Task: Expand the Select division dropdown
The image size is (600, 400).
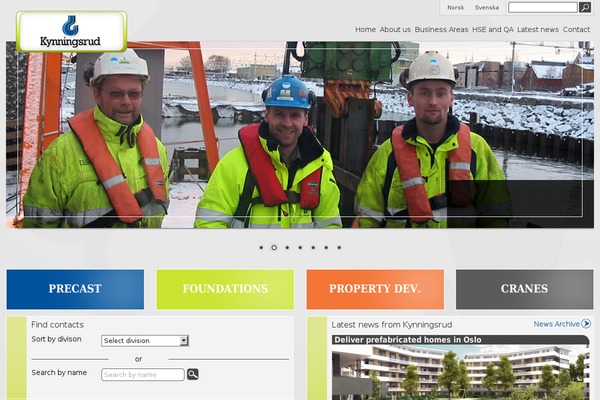Action: pyautogui.click(x=145, y=341)
